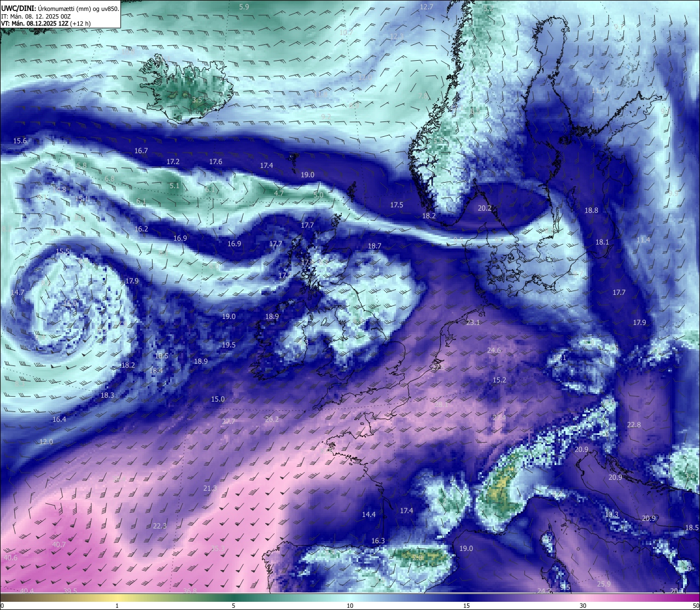This screenshot has width=700, height=610.
Task: Click the map value '17.5'
Action: (x=396, y=205)
